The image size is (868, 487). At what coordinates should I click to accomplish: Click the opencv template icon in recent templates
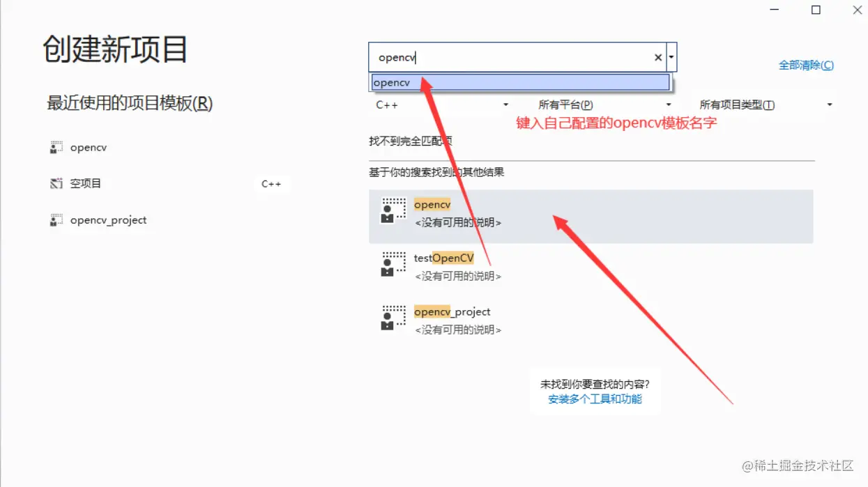pos(56,148)
